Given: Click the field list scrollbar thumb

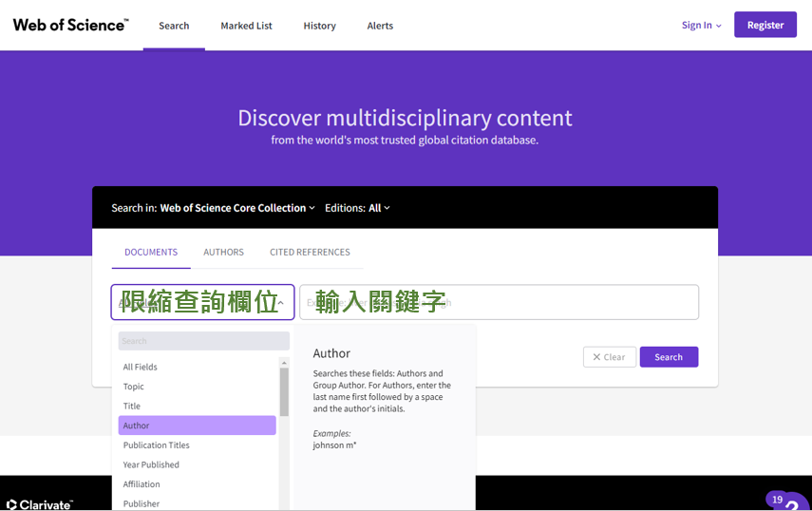Looking at the screenshot, I should pyautogui.click(x=284, y=392).
